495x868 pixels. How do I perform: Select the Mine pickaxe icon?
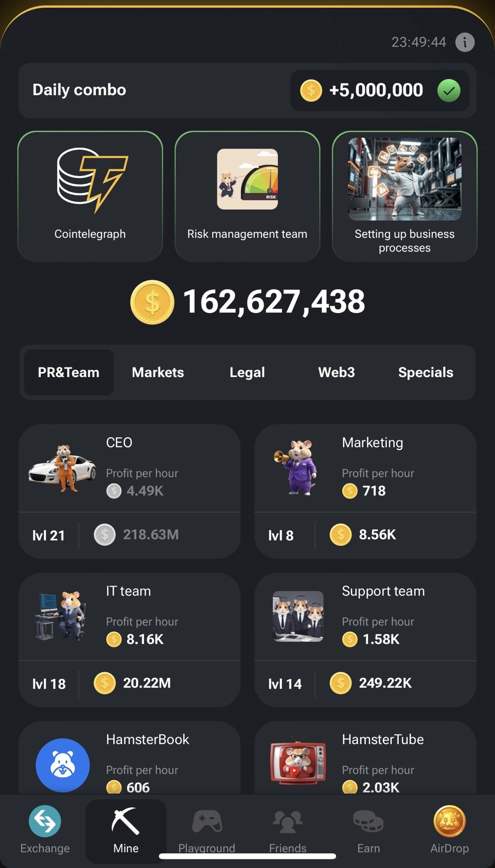[x=126, y=821]
